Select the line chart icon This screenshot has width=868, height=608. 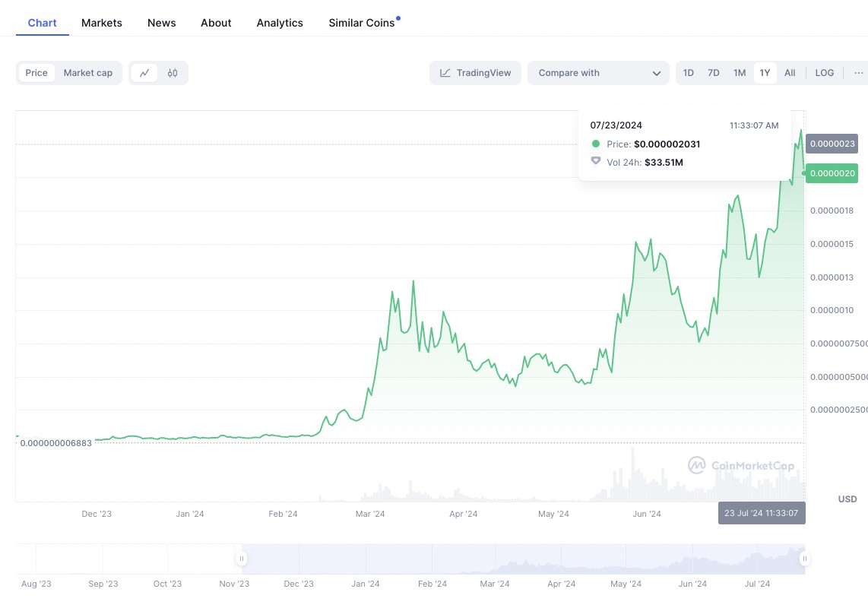[x=144, y=72]
